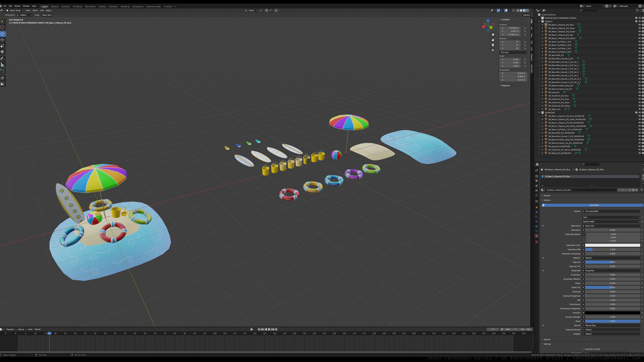Collapse the SHOWCASE collection
Viewport: 644px width, 362px height.
(x=539, y=113)
